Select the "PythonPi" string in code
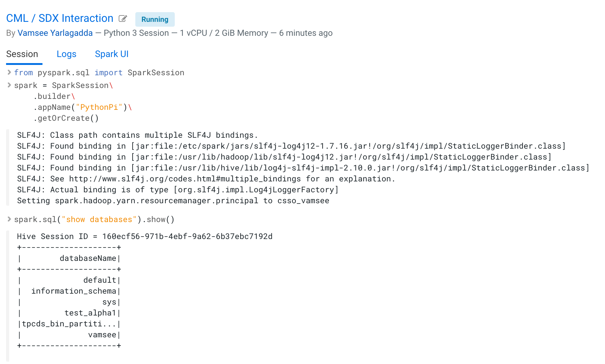The width and height of the screenshot is (605, 364). tap(100, 107)
